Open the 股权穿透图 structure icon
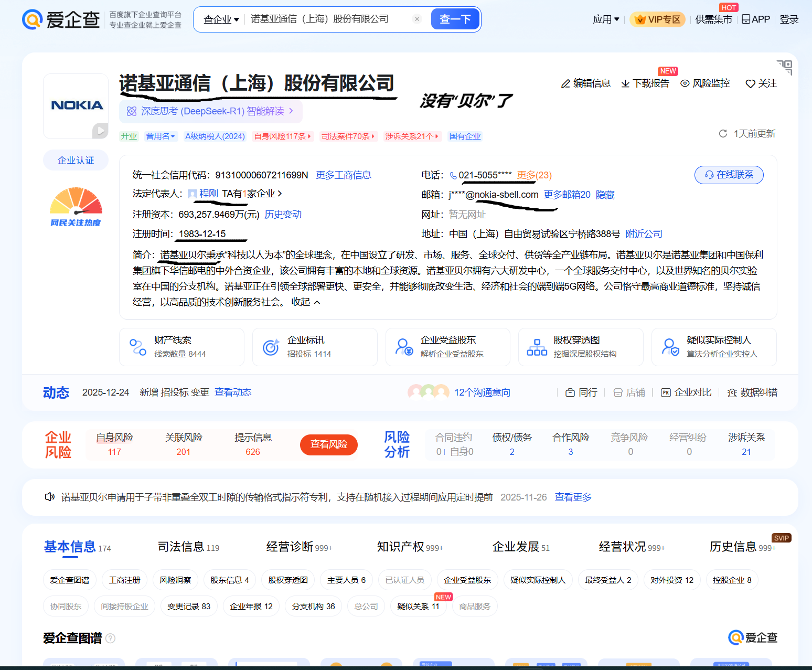The height and width of the screenshot is (670, 812). (x=537, y=347)
